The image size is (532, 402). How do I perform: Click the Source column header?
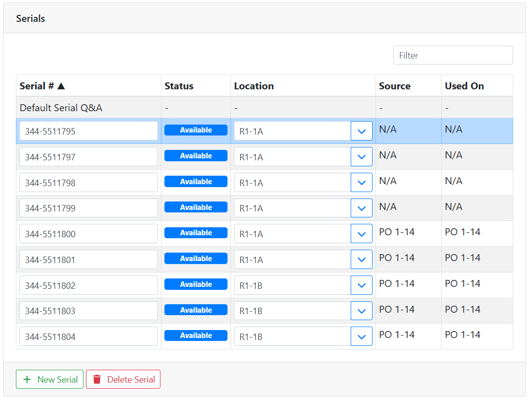394,86
